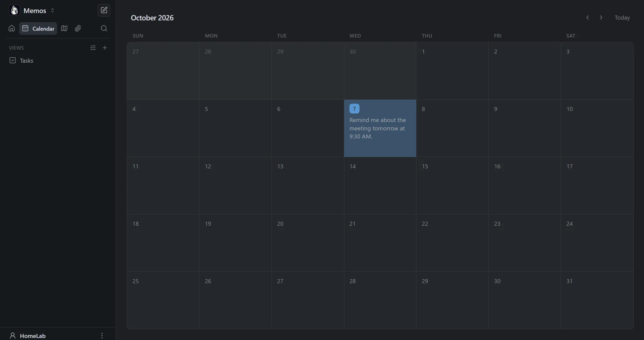Select October 19 date cell
This screenshot has height=340, width=644.
click(x=235, y=243)
